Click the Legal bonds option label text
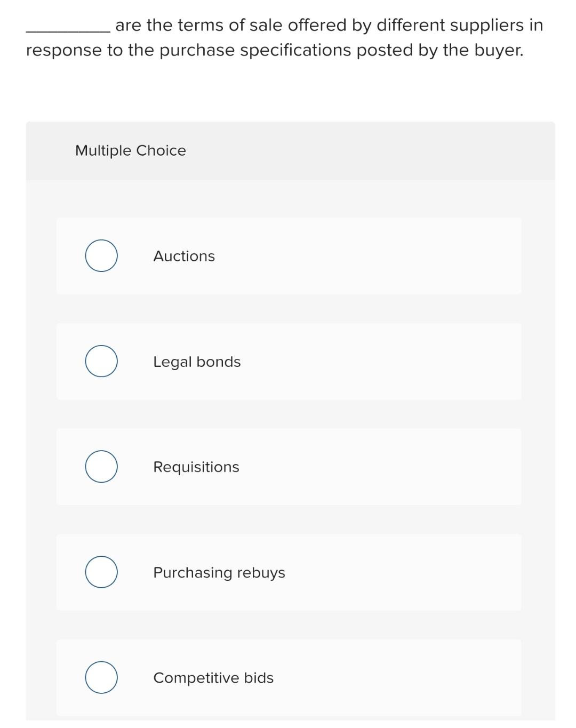This screenshot has height=728, width=576. [x=197, y=362]
